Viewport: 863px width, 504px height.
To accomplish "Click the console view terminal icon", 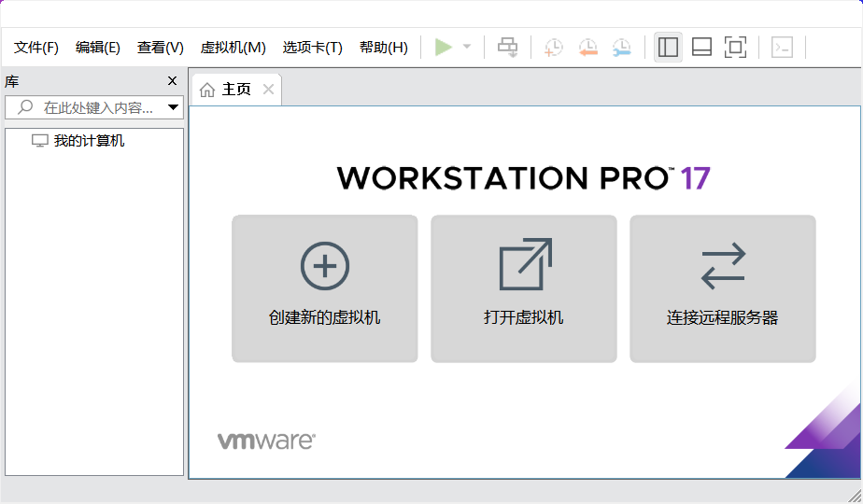I will (x=782, y=48).
